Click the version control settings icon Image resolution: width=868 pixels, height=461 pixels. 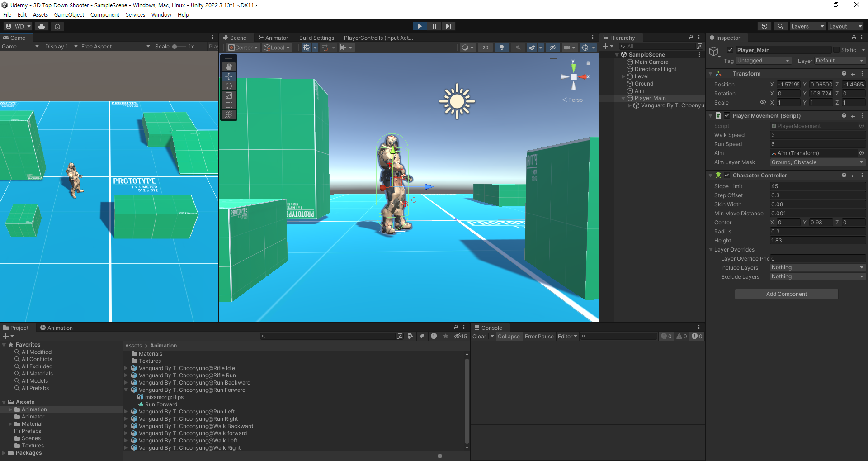[x=57, y=26]
